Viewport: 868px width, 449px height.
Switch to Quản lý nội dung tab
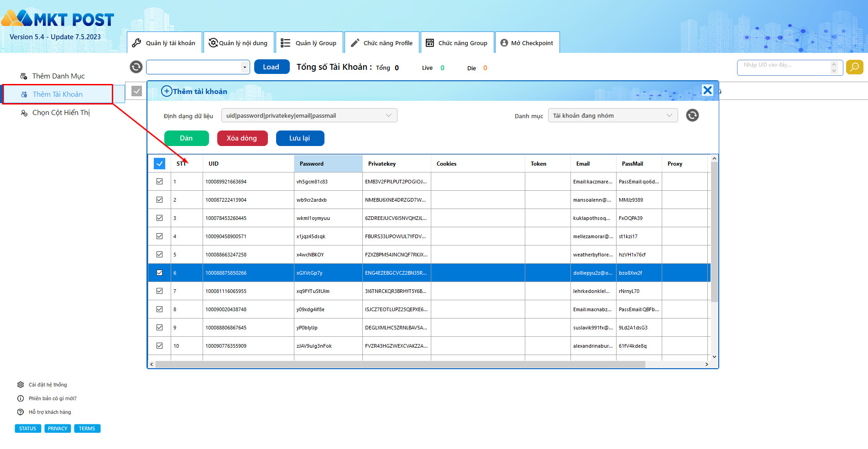click(x=239, y=42)
